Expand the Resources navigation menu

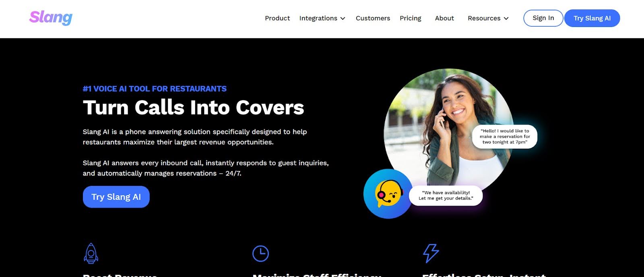(x=488, y=18)
